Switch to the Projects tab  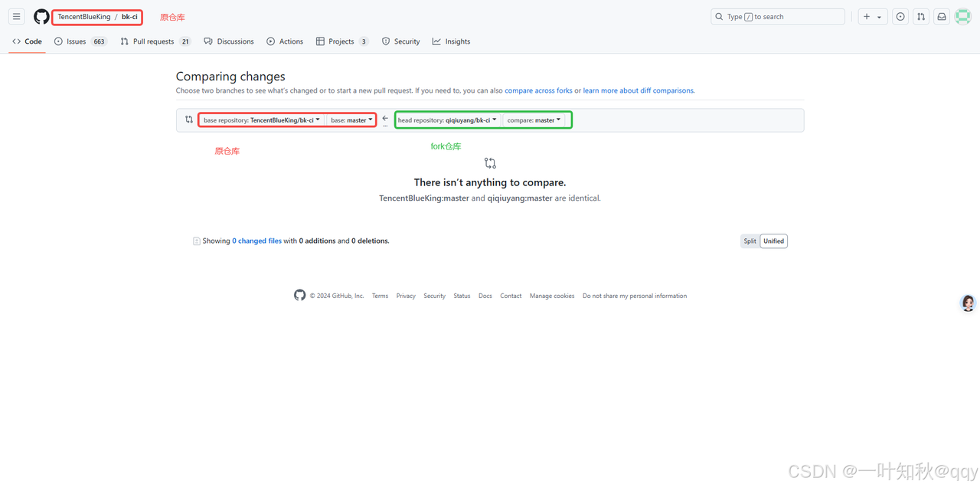[342, 41]
